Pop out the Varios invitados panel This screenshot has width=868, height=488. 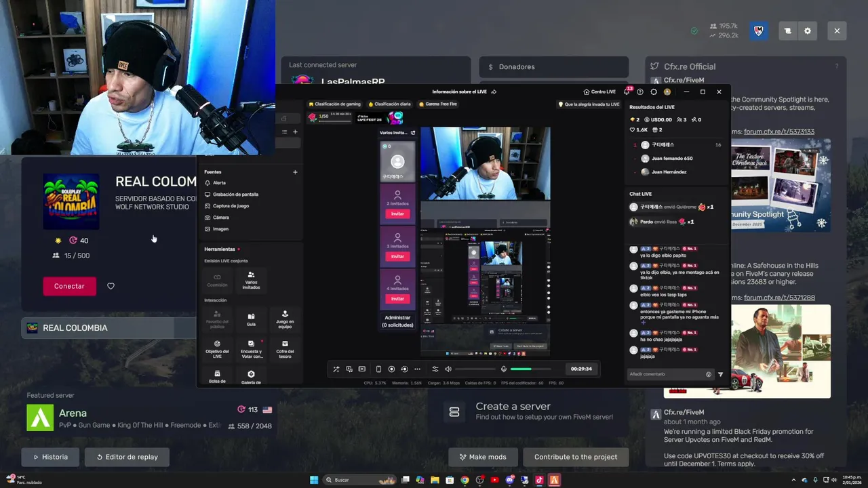413,133
